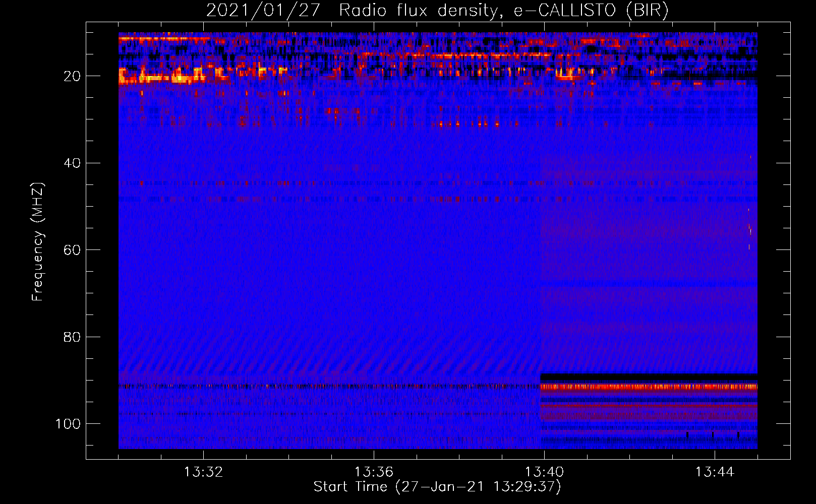Click the '20' frequency tick label
Screen dimensions: 816x504
coord(73,76)
